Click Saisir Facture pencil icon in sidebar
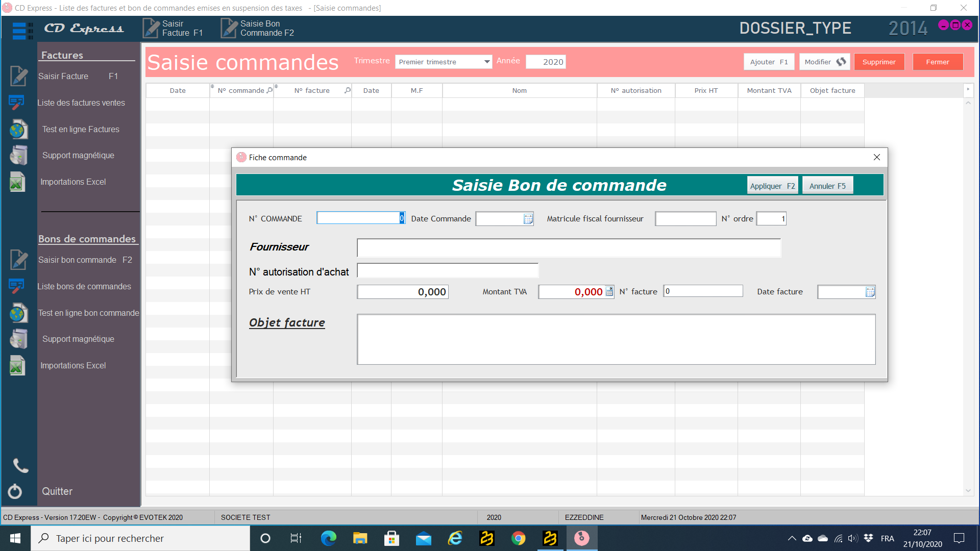 click(x=18, y=76)
